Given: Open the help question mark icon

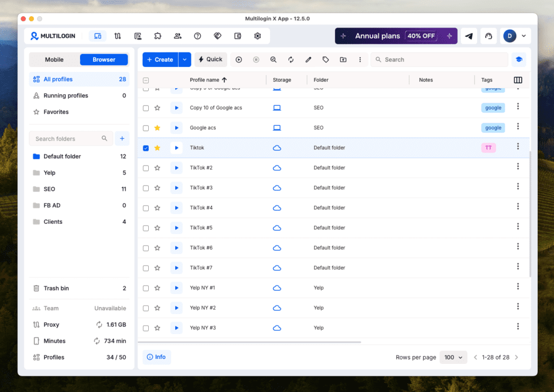Looking at the screenshot, I should pos(197,36).
